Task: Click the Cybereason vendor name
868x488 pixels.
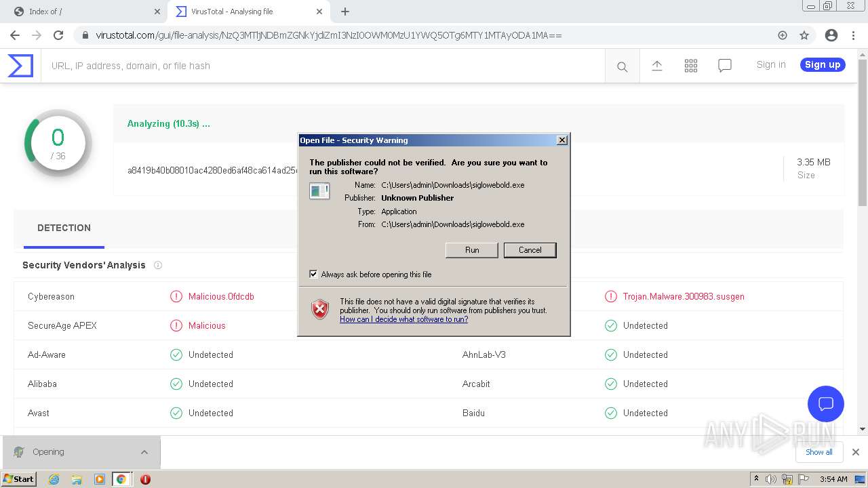Action: (x=52, y=296)
